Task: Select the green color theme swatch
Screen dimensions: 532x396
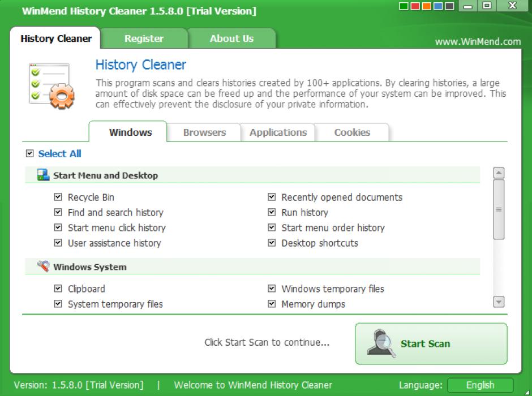Action: point(404,6)
